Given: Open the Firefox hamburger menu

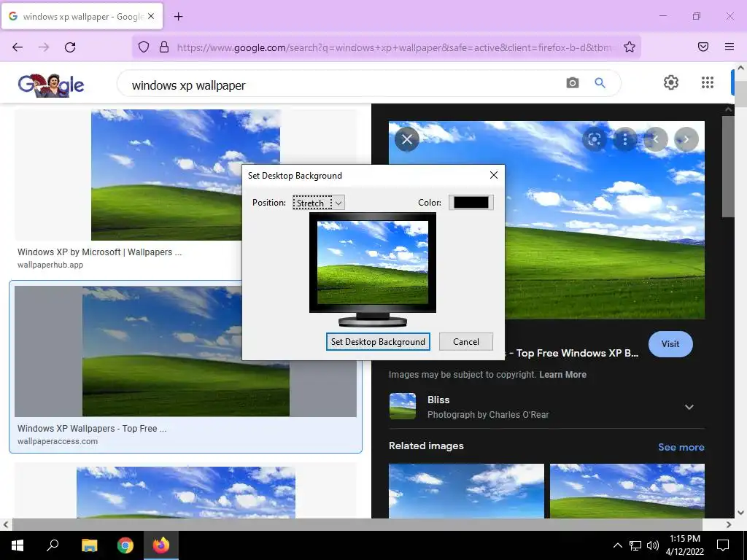Looking at the screenshot, I should point(729,47).
